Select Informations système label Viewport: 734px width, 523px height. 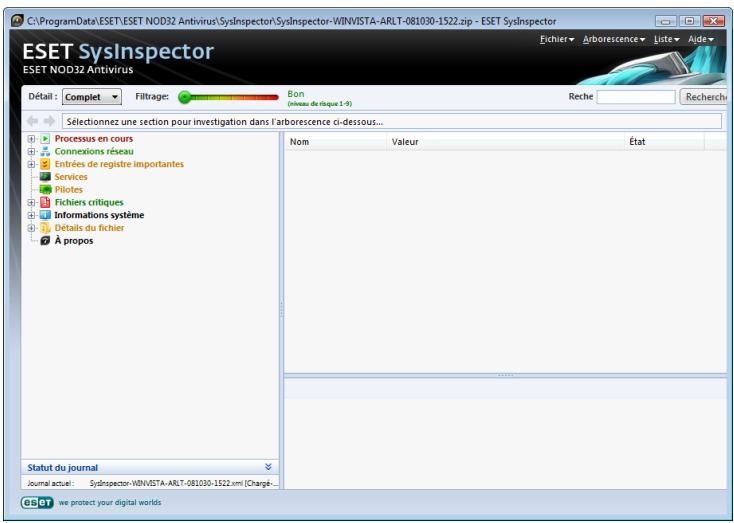[x=99, y=215]
